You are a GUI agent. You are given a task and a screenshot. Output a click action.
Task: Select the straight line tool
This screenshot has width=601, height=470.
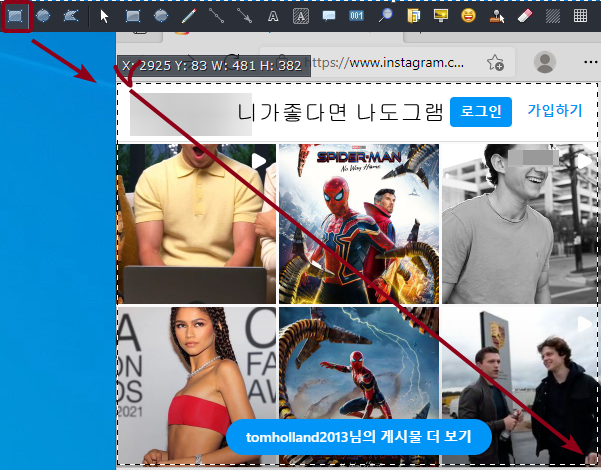tap(217, 16)
